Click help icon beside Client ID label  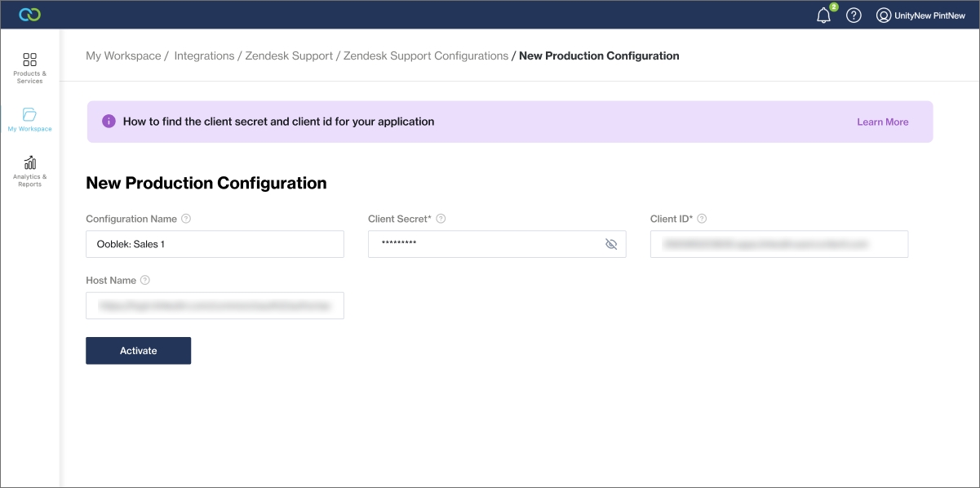702,219
